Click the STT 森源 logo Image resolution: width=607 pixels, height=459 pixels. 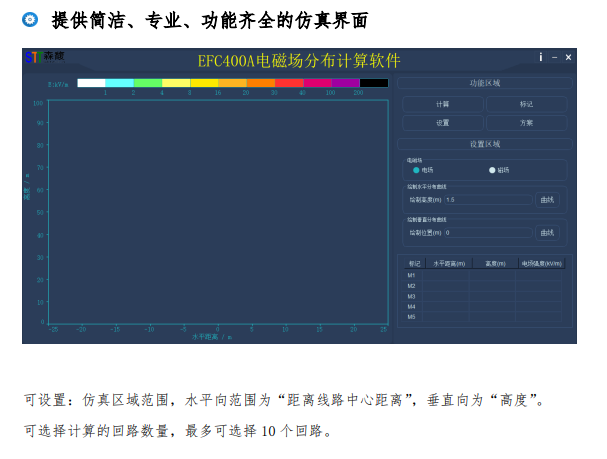[x=45, y=57]
